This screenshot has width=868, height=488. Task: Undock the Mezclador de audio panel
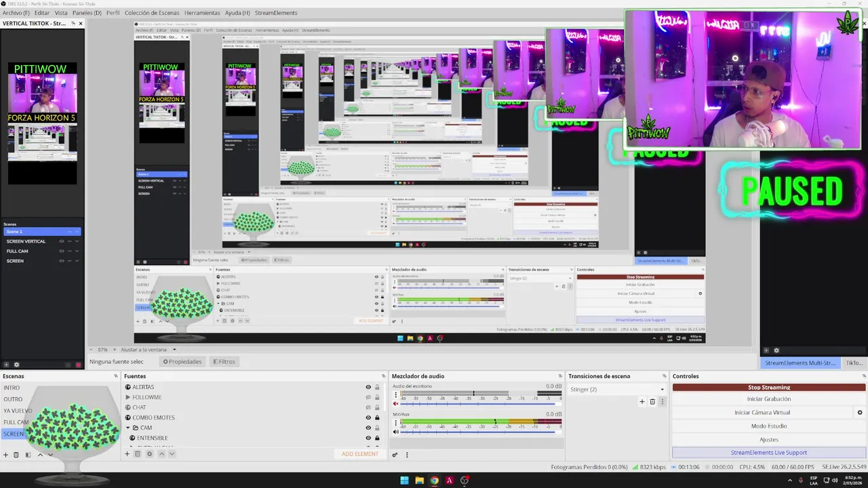(x=560, y=376)
